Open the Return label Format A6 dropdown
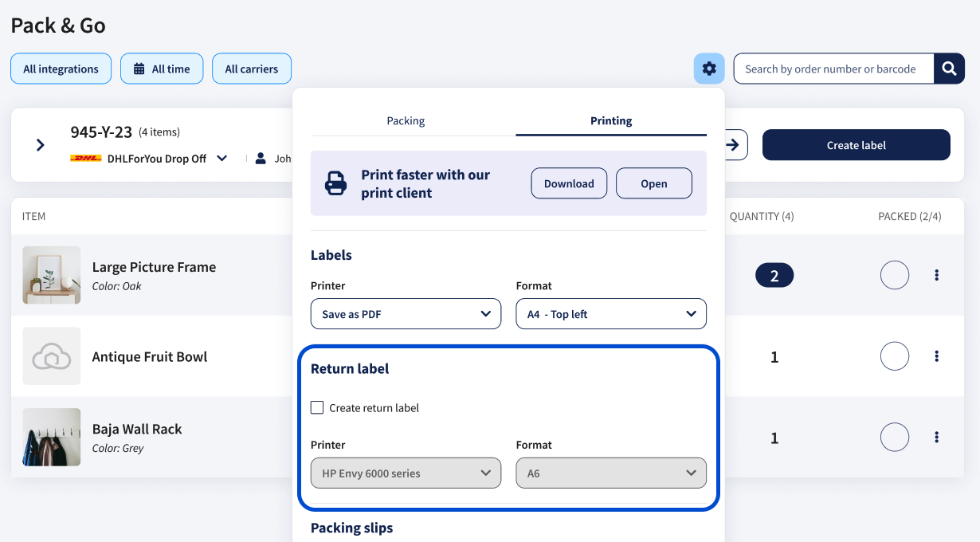 coord(611,473)
